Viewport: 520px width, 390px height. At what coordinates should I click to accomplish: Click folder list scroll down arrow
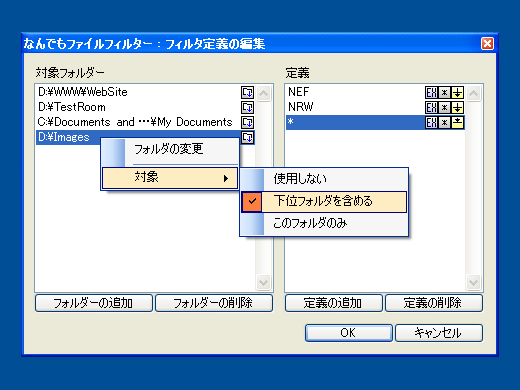(263, 283)
